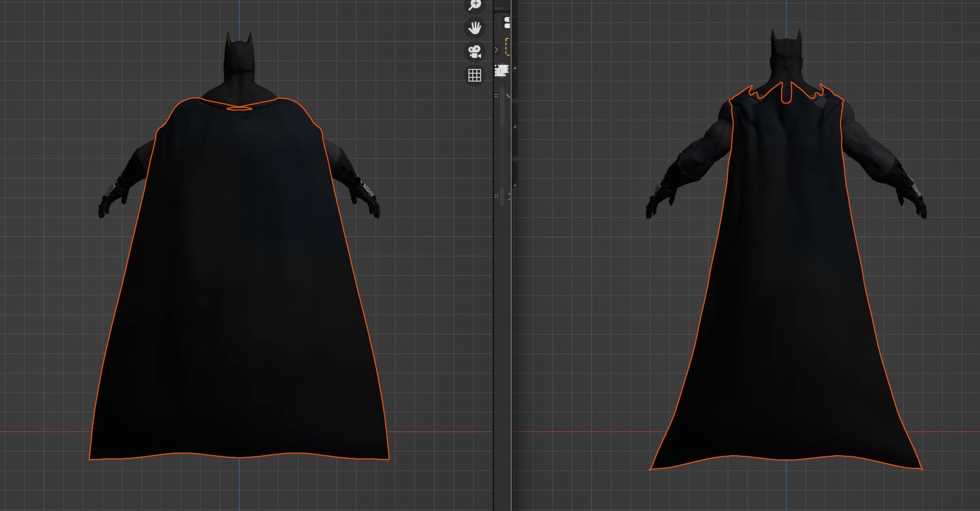This screenshot has height=511, width=980.
Task: Select the dashed orange Select Box tool
Action: tap(507, 47)
